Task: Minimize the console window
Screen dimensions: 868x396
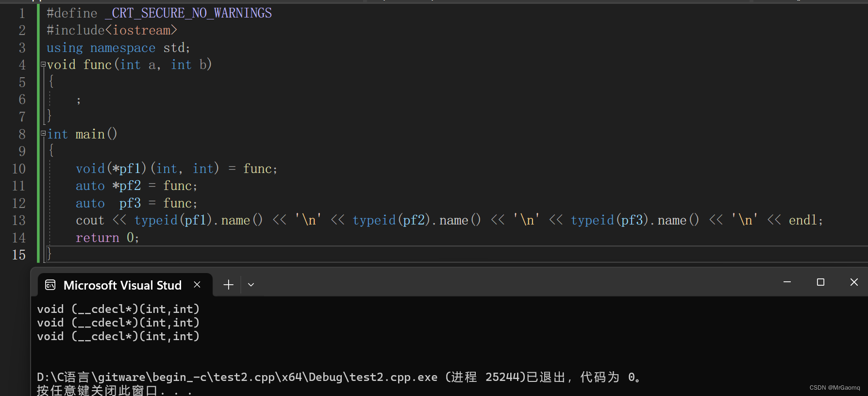Action: pos(787,282)
